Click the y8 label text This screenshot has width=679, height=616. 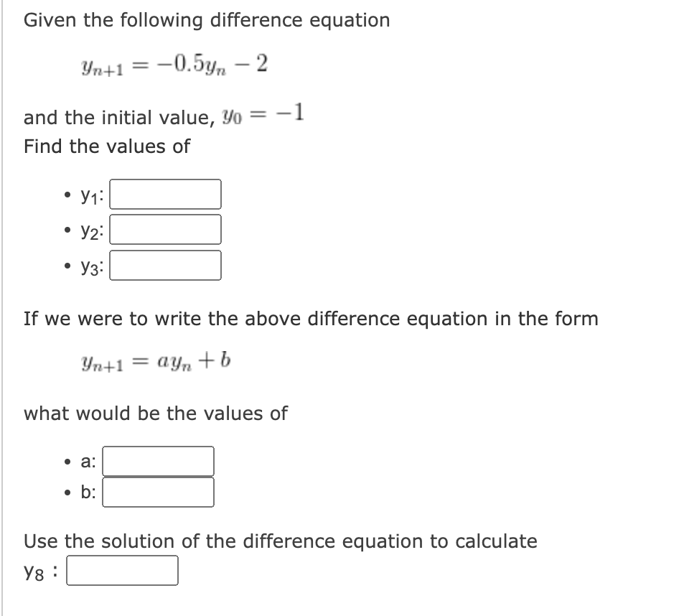34,571
